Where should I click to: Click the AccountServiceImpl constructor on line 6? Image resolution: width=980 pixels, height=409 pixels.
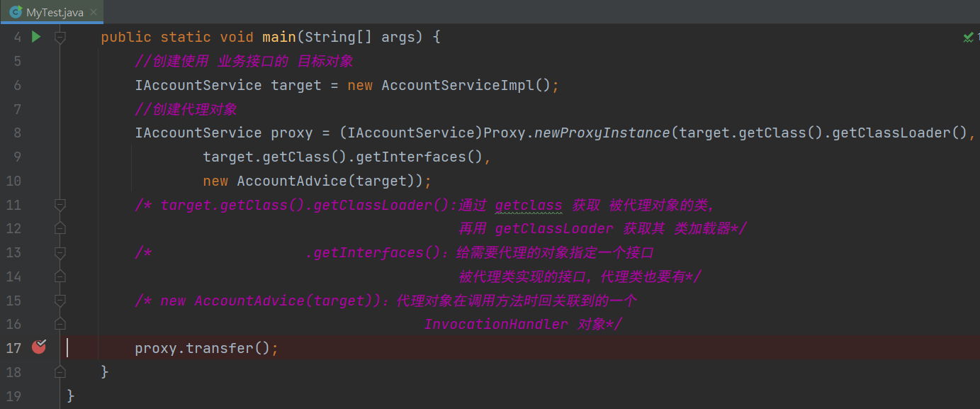pos(458,85)
